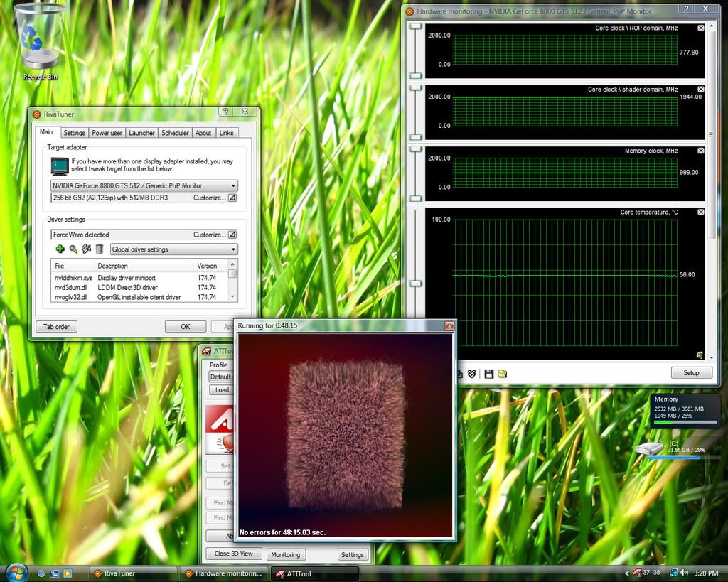
Task: Expand the Global driver settings dropdown
Action: [232, 249]
